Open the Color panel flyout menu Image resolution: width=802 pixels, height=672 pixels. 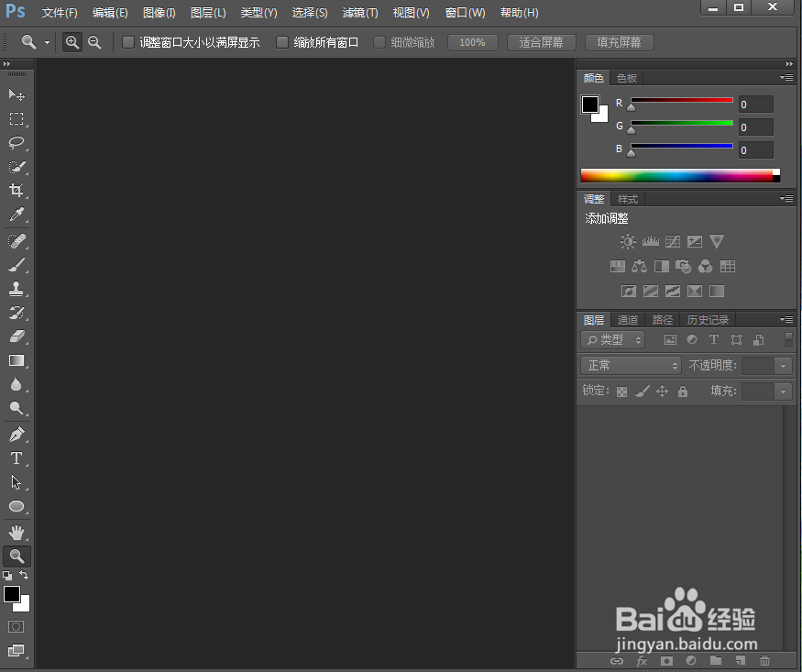[786, 78]
